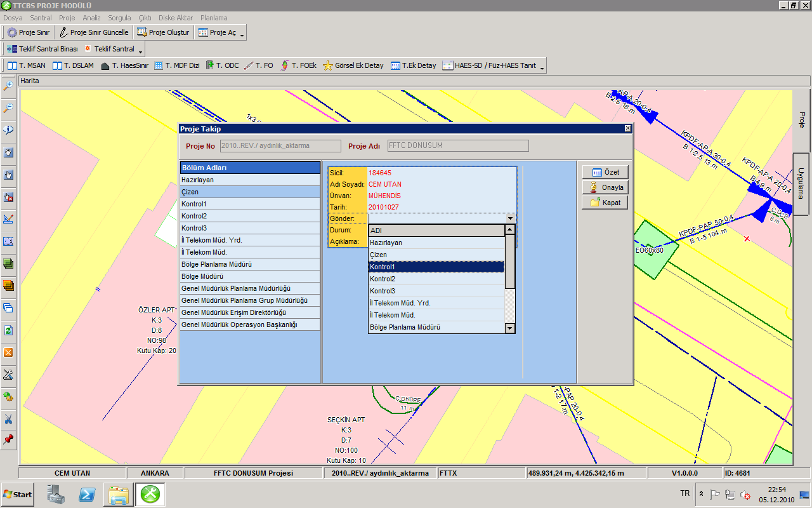
Task: Click the Kapat button
Action: pyautogui.click(x=605, y=203)
